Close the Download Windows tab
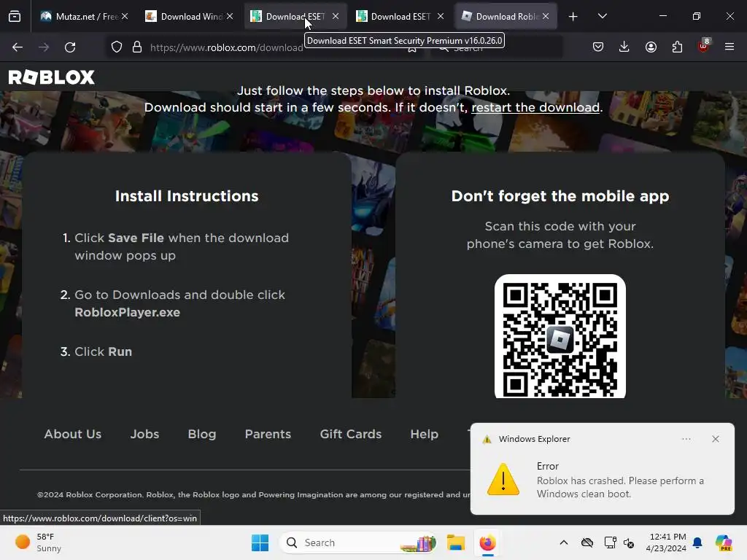Viewport: 747px width, 560px height. click(230, 16)
